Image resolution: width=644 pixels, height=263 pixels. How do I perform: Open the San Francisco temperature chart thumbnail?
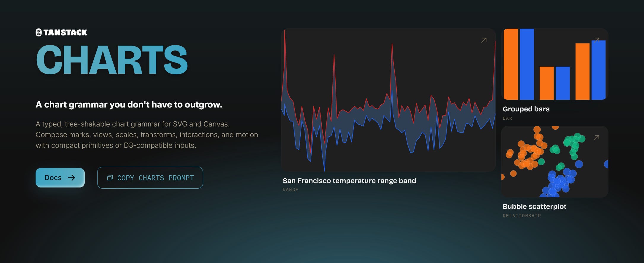[x=388, y=100]
